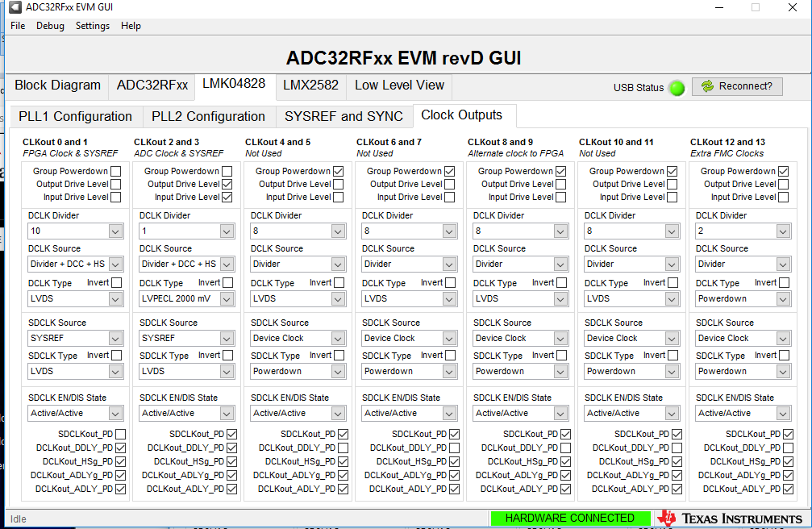Screen dimensions: 812x529
Task: Minimize the ADC32RFxx EVM GUI window
Action: tap(719, 7)
